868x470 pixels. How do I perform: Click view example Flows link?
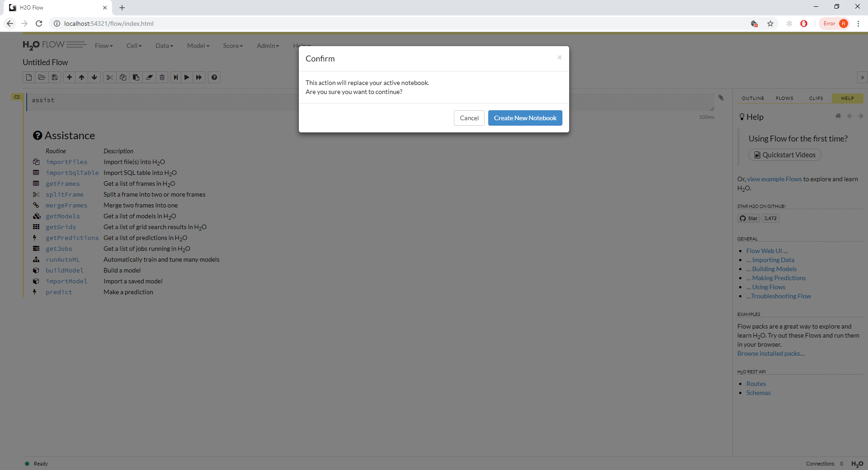[774, 179]
